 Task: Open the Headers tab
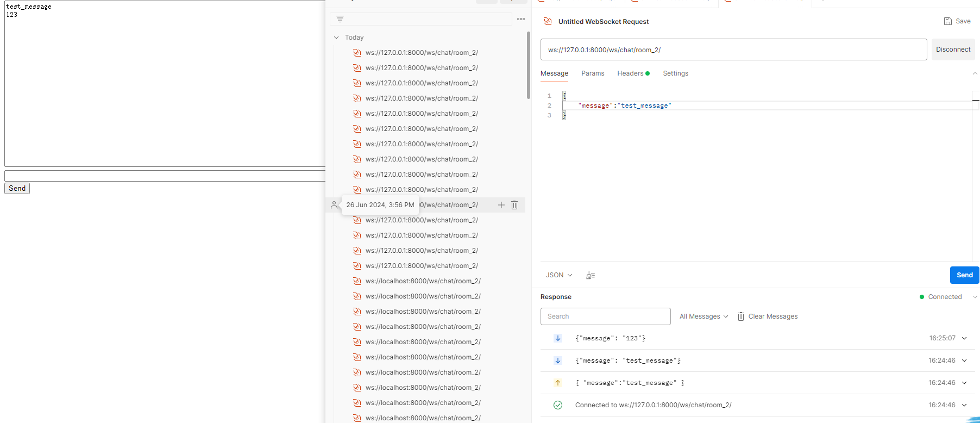click(x=630, y=73)
